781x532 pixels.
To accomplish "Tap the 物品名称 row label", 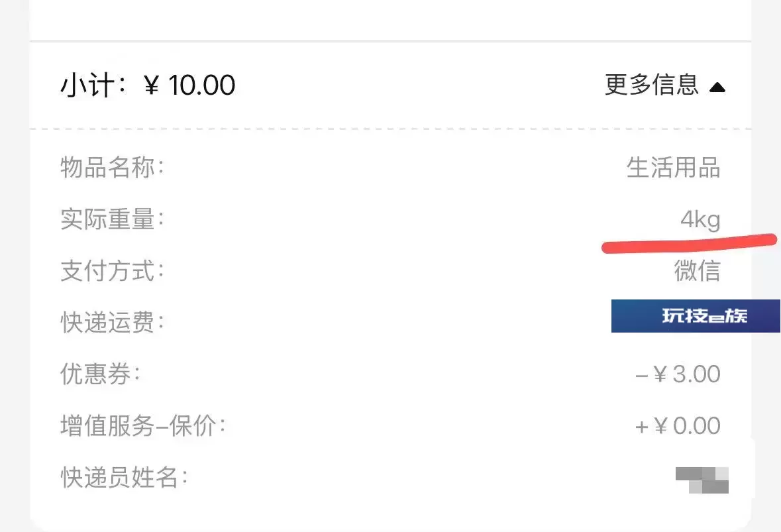I will 112,167.
